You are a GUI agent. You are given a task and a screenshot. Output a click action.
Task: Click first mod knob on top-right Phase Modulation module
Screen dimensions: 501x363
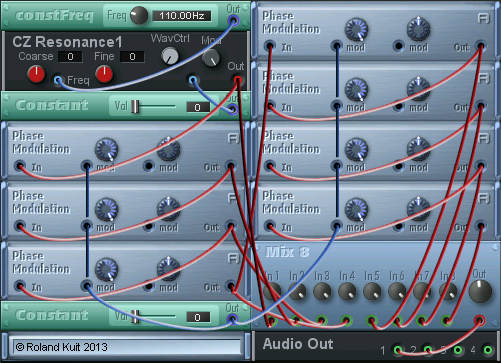[356, 30]
